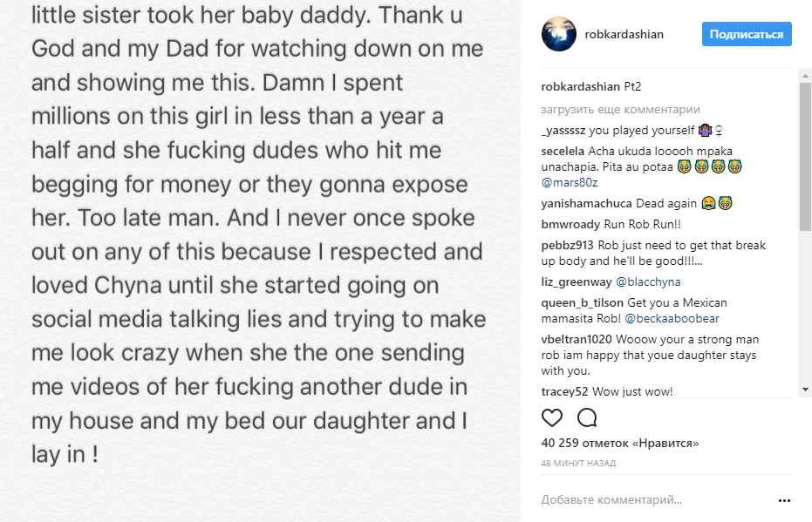The image size is (812, 522).
Task: Click the post text image on the left
Action: [260, 261]
